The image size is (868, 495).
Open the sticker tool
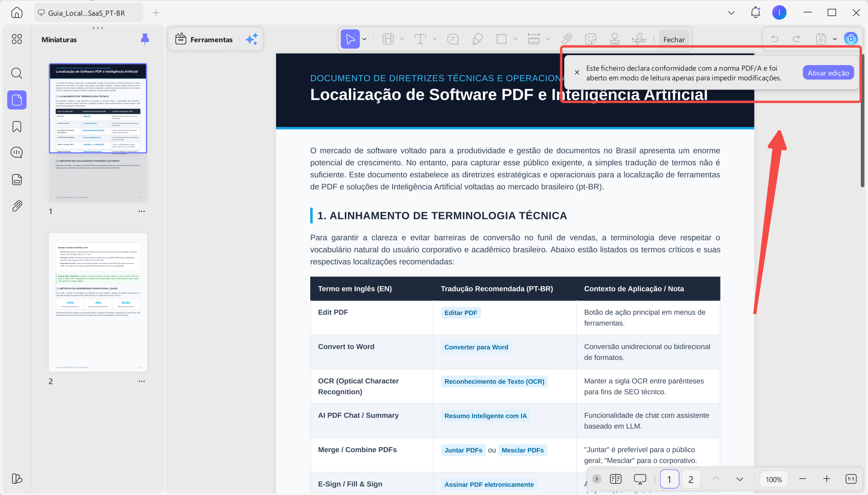(590, 39)
